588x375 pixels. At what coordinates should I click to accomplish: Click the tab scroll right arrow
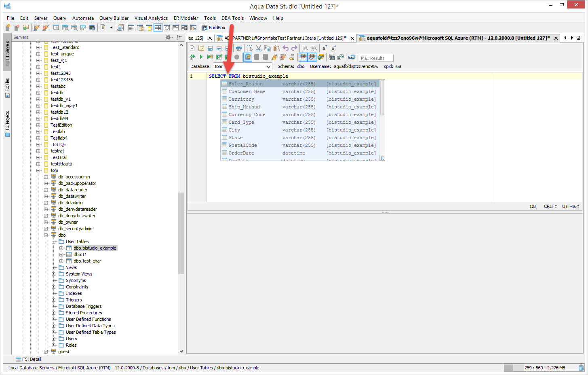[x=572, y=38]
